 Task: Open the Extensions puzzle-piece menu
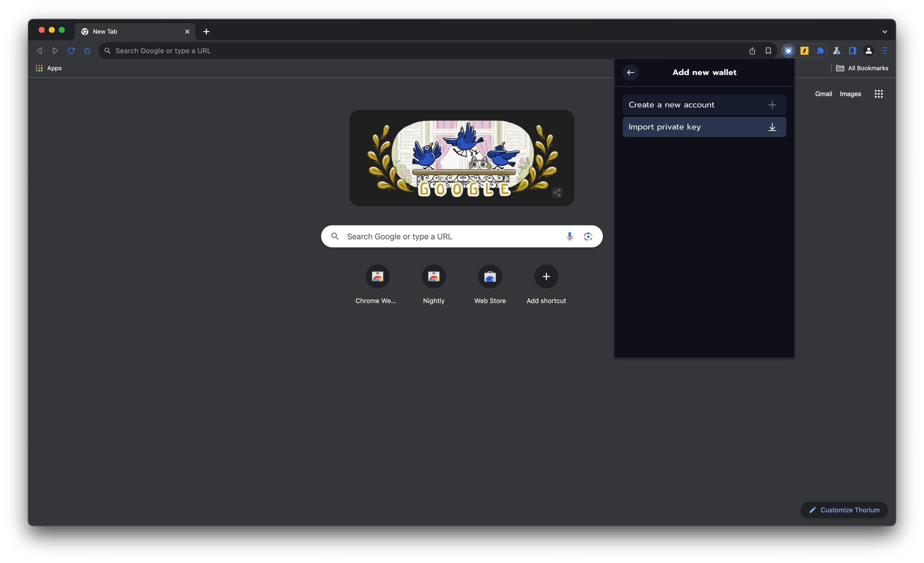(820, 51)
